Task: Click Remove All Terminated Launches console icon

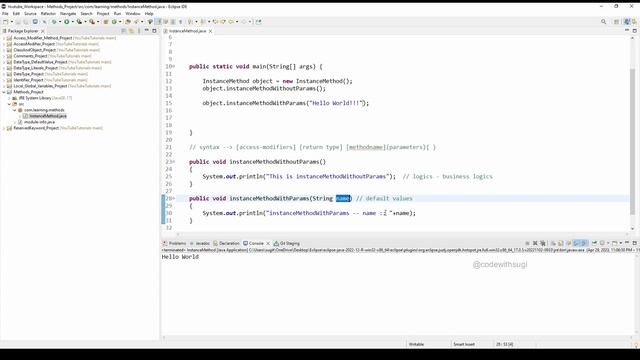Action: tap(542, 243)
